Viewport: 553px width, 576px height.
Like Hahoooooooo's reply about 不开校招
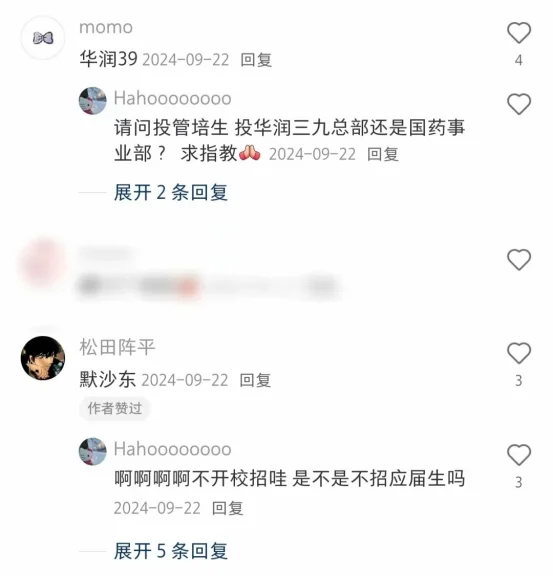pyautogui.click(x=518, y=454)
